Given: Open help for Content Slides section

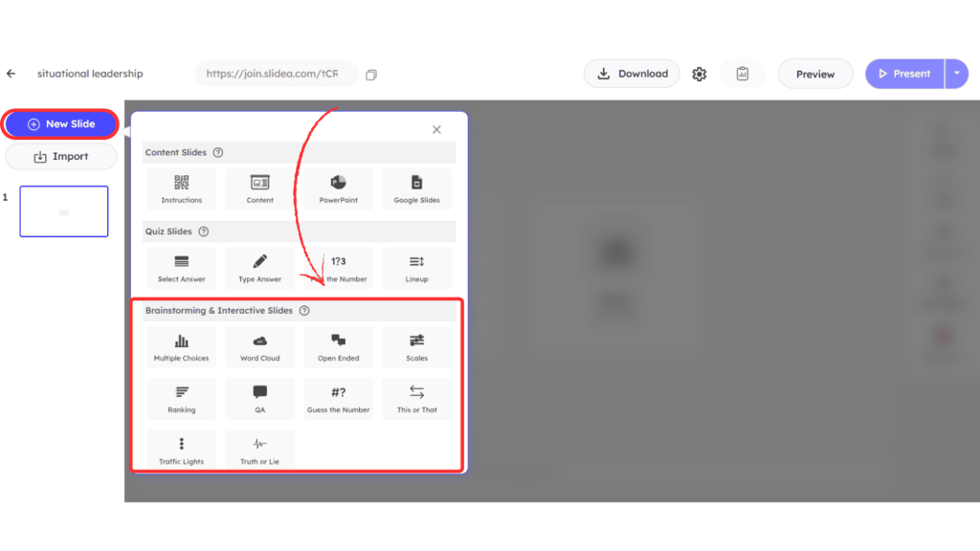Looking at the screenshot, I should pyautogui.click(x=218, y=153).
